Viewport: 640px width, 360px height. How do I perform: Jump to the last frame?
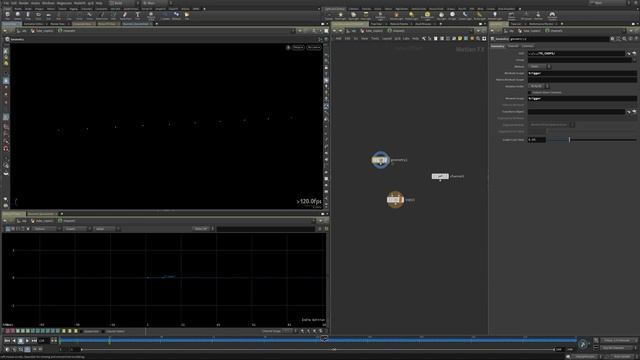tap(34, 340)
